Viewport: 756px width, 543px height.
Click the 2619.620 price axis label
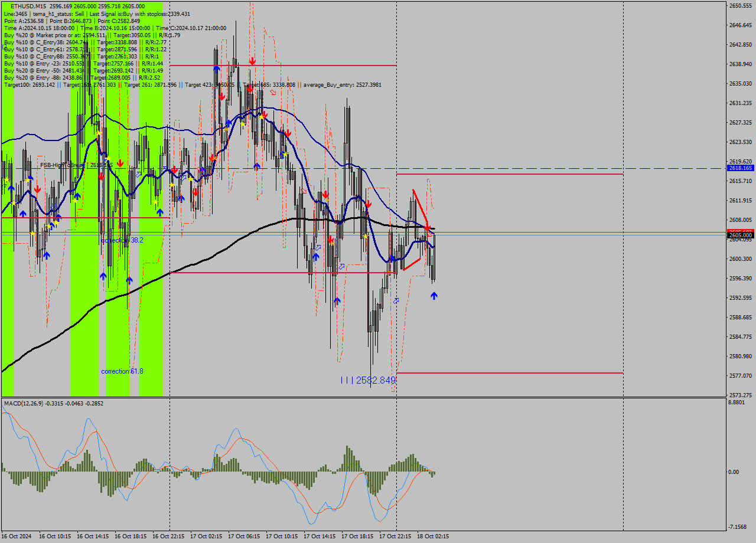pyautogui.click(x=741, y=161)
